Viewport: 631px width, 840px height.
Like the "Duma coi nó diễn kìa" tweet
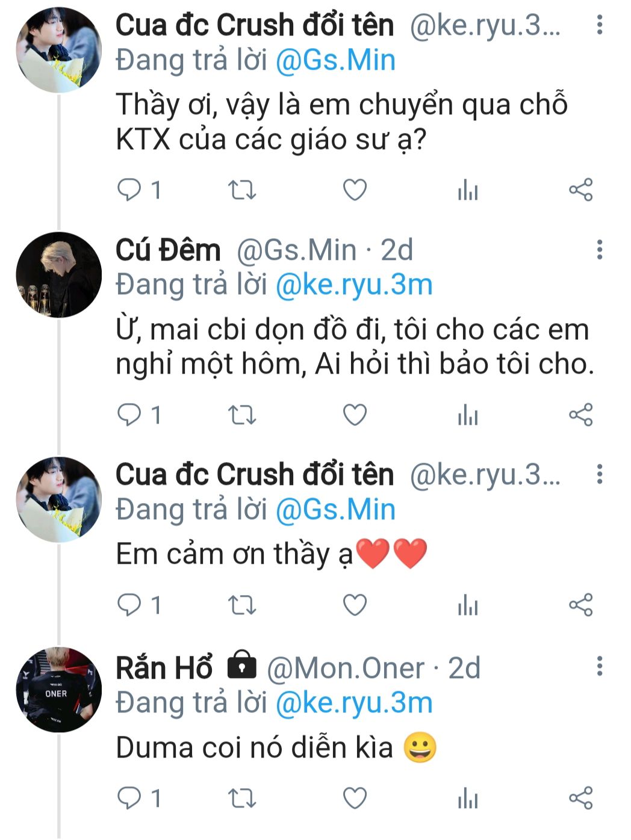tap(355, 798)
